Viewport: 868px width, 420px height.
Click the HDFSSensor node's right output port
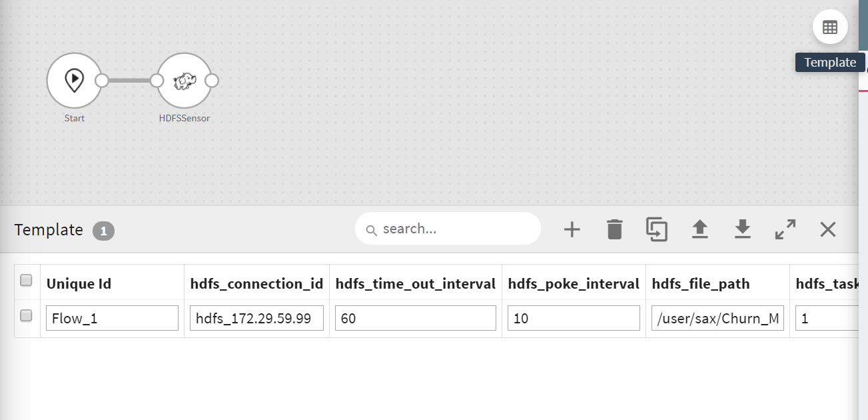pos(212,81)
